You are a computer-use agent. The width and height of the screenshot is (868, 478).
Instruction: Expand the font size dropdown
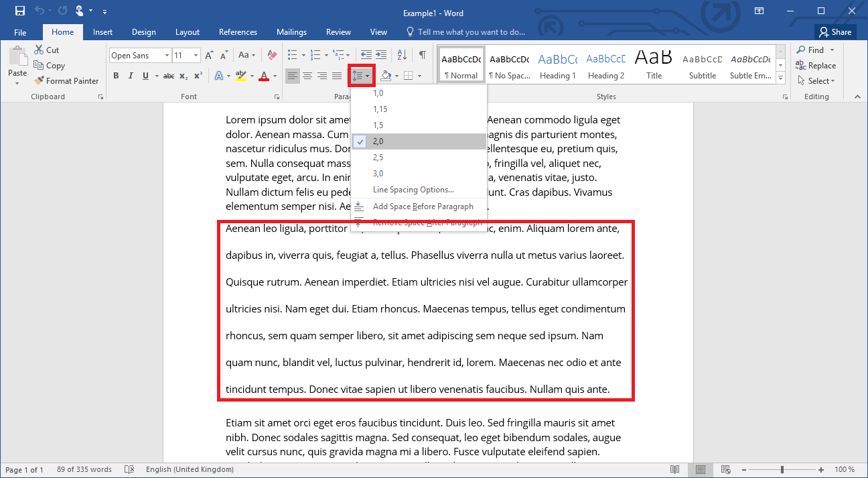tap(197, 55)
